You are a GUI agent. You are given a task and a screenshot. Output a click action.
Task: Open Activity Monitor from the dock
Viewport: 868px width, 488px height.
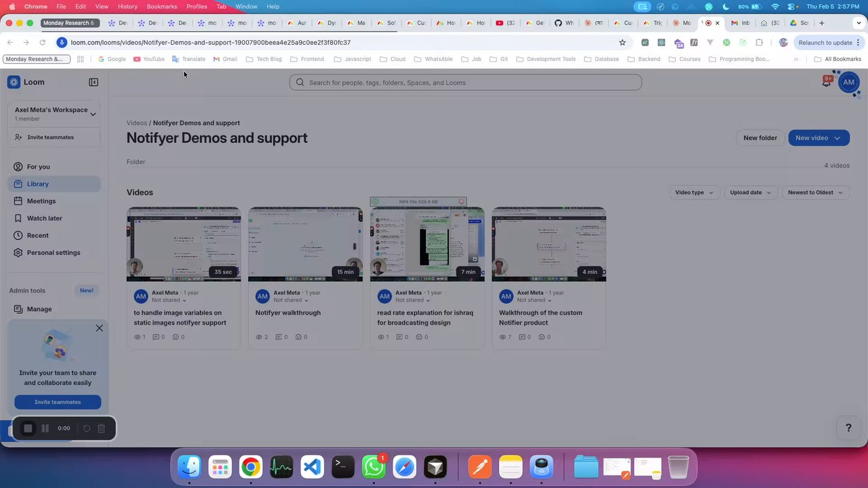click(281, 467)
